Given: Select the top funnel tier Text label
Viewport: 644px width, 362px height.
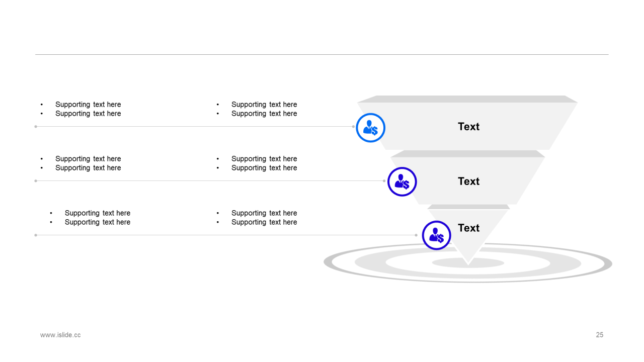Looking at the screenshot, I should (x=468, y=127).
